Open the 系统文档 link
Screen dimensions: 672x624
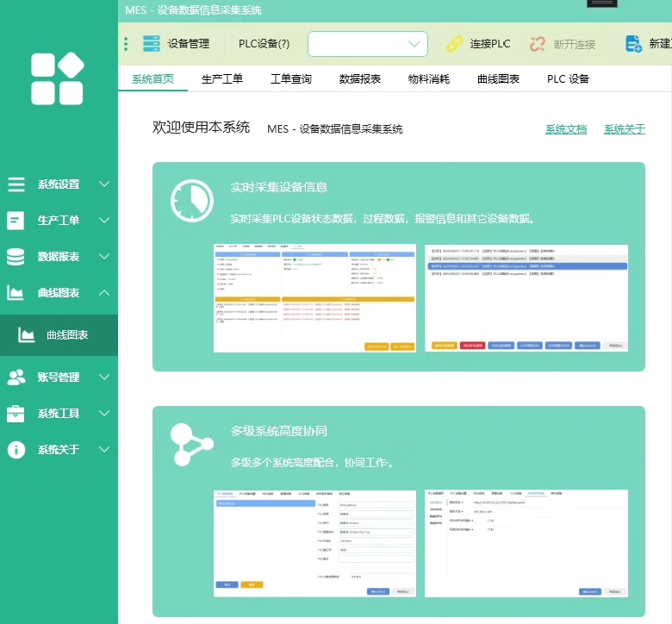pyautogui.click(x=566, y=129)
